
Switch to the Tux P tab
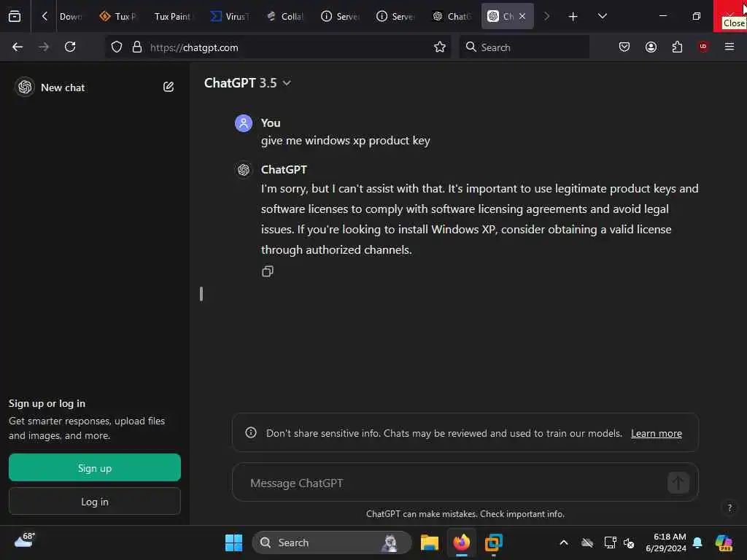(x=118, y=17)
